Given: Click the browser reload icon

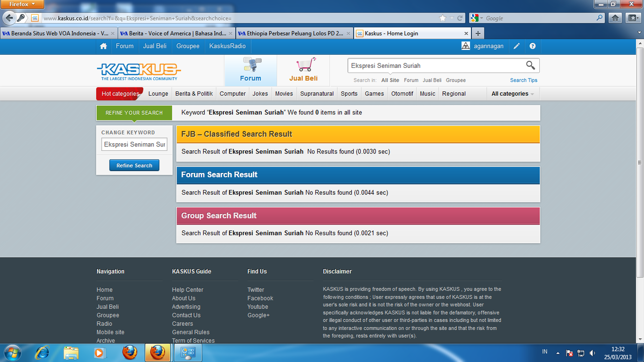Looking at the screenshot, I should click(x=460, y=18).
